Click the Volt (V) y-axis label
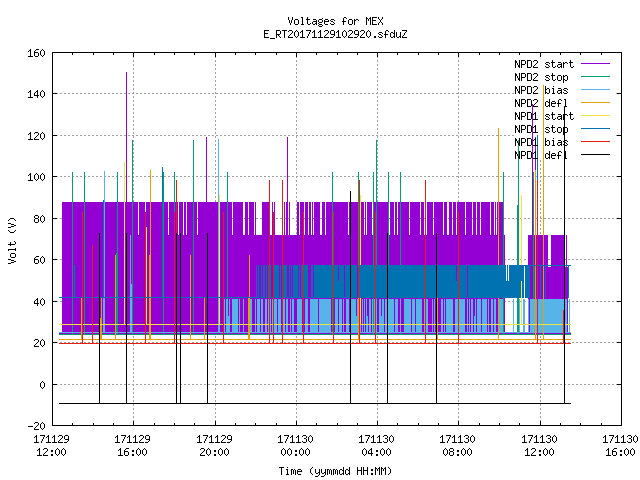 pos(12,240)
